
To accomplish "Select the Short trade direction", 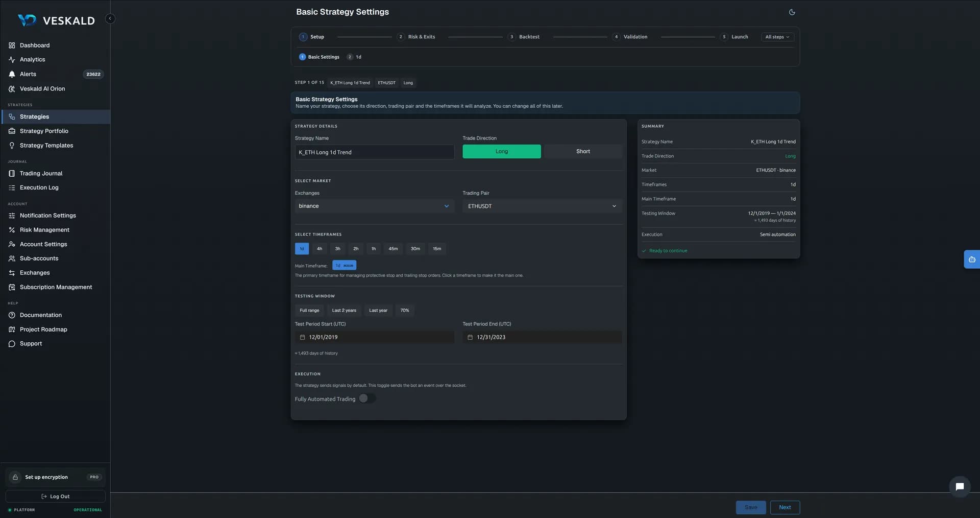I will (x=583, y=151).
